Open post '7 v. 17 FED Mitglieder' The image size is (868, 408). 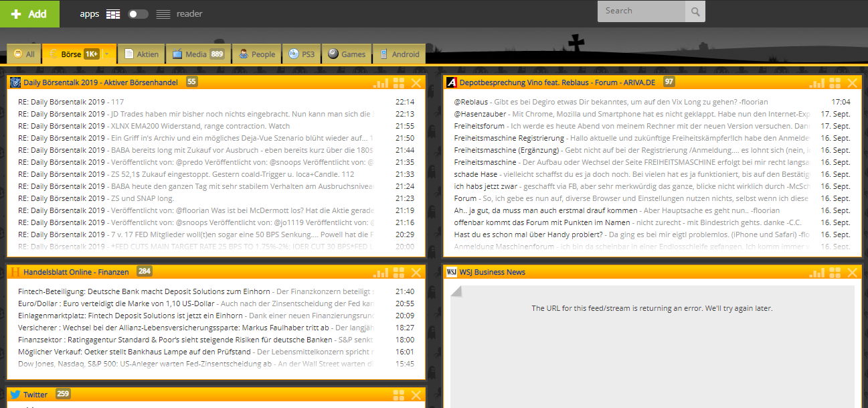216,234
